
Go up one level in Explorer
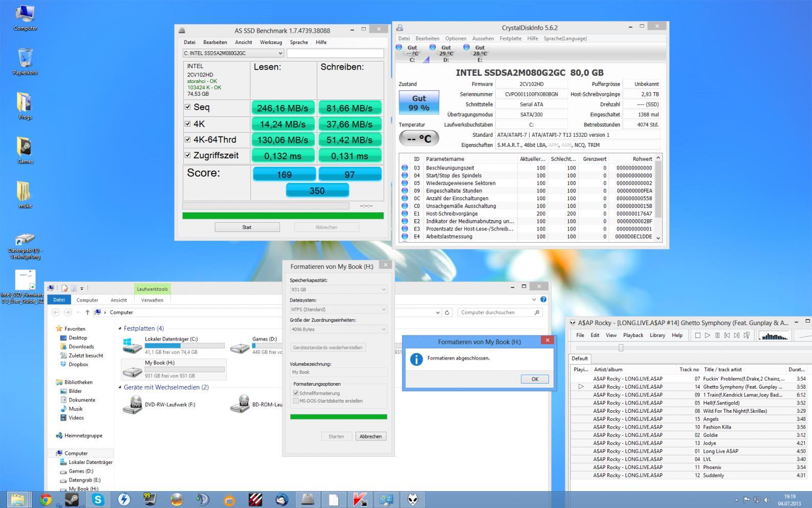87,312
